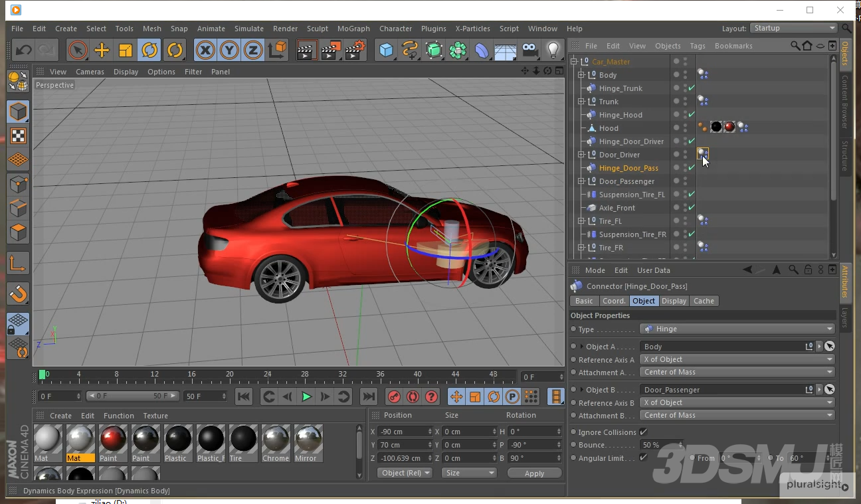Click Position X field -90 cm
This screenshot has width=861, height=504.
[x=405, y=432]
